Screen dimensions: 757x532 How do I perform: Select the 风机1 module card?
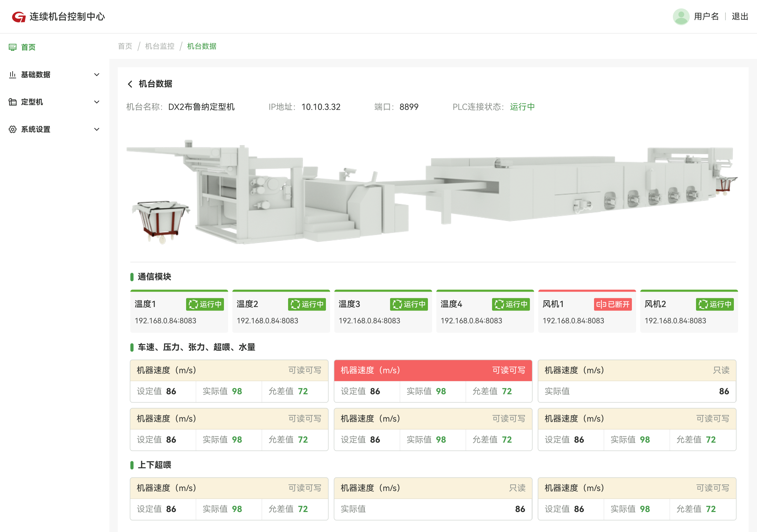coord(587,311)
